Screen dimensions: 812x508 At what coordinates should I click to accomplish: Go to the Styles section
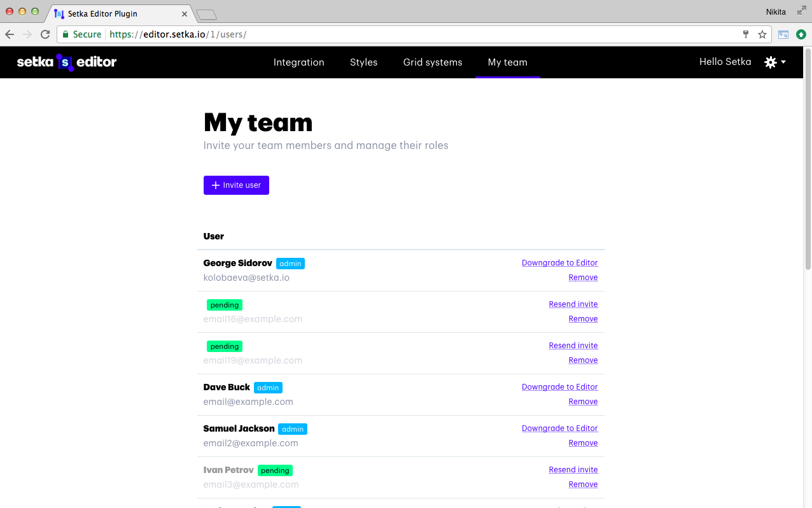(x=364, y=62)
